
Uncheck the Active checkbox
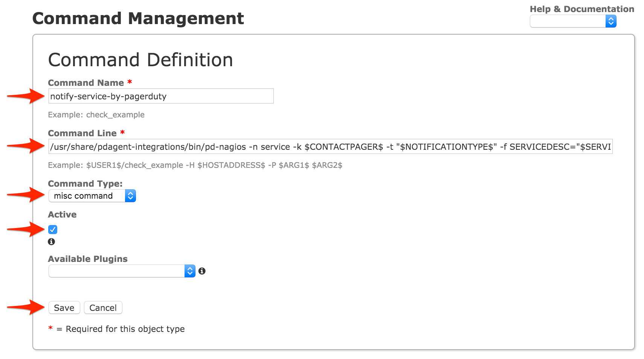(53, 230)
